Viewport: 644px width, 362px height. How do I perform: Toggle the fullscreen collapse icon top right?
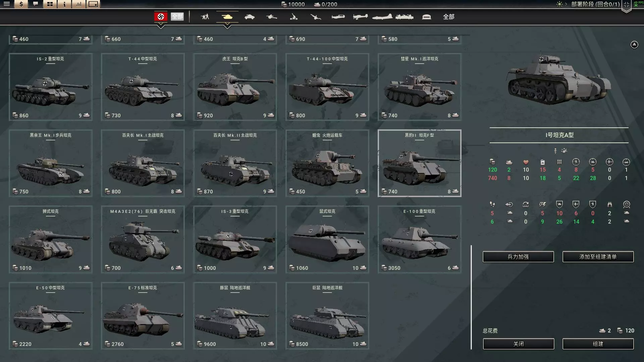[626, 5]
